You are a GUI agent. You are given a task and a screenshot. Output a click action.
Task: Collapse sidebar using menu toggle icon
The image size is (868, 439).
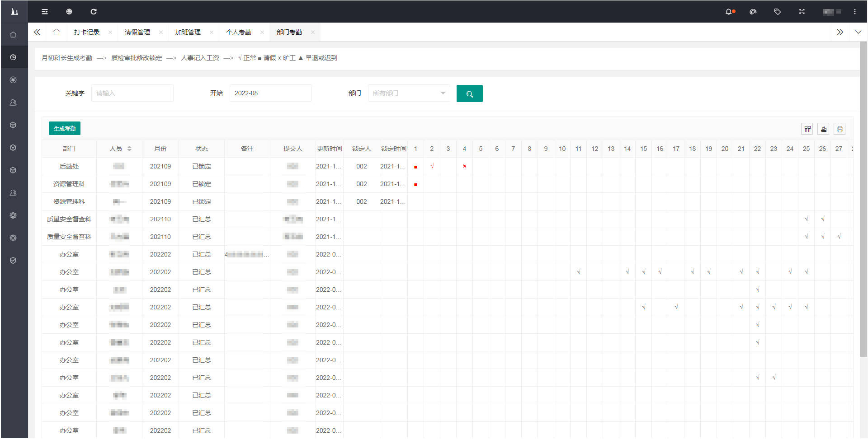45,12
